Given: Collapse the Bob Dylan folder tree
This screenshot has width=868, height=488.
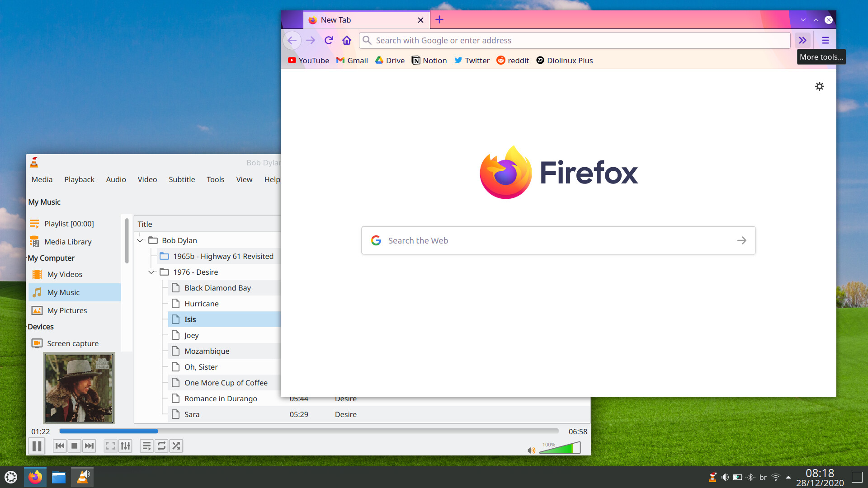Looking at the screenshot, I should coord(140,240).
